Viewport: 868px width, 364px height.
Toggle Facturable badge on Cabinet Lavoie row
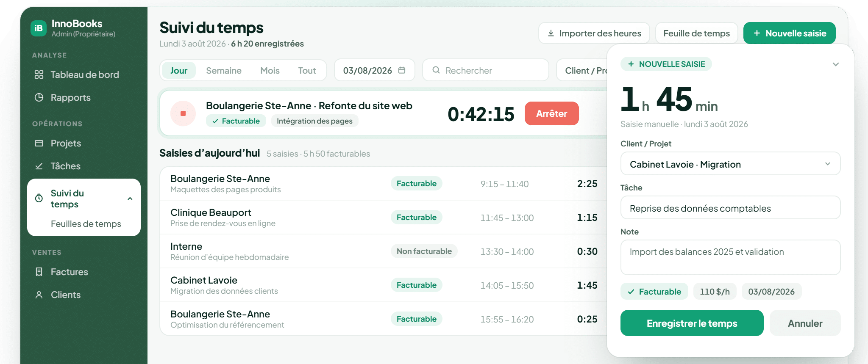(x=416, y=285)
